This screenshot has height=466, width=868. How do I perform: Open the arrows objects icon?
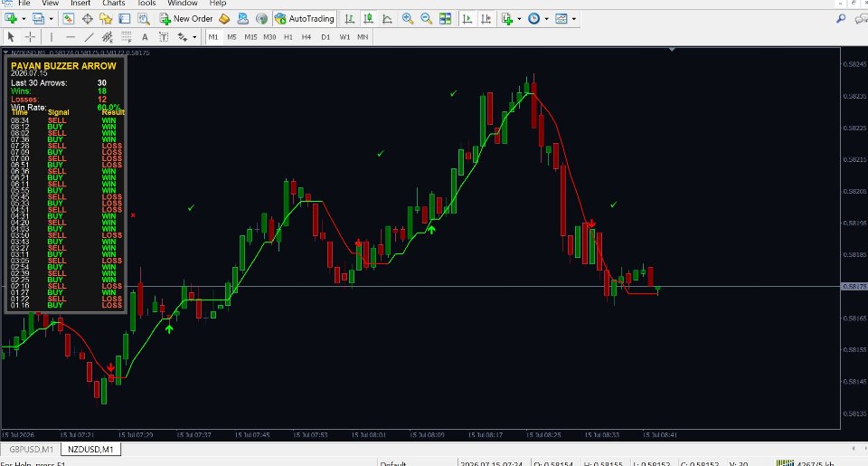click(182, 37)
